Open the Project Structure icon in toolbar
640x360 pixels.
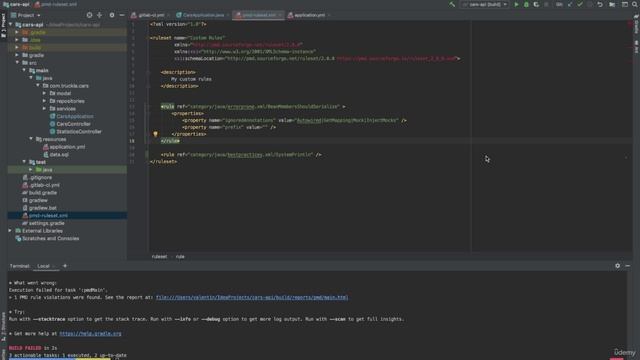612,4
